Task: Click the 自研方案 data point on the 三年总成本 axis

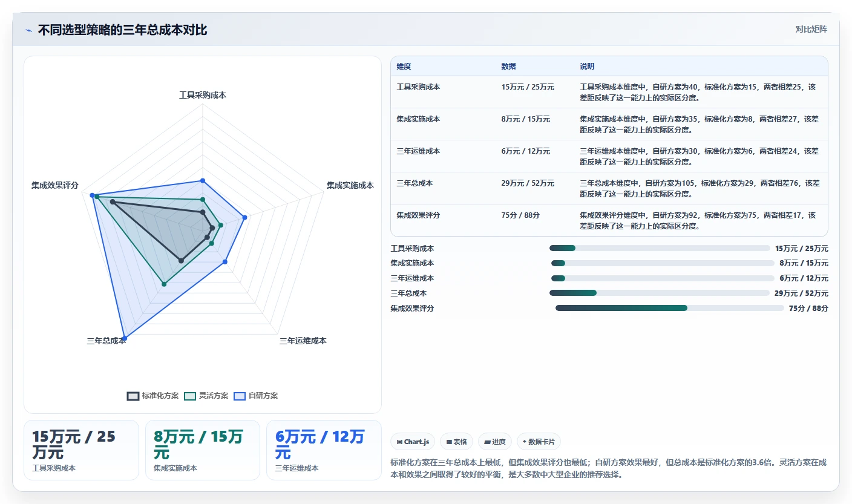Action: tap(124, 338)
